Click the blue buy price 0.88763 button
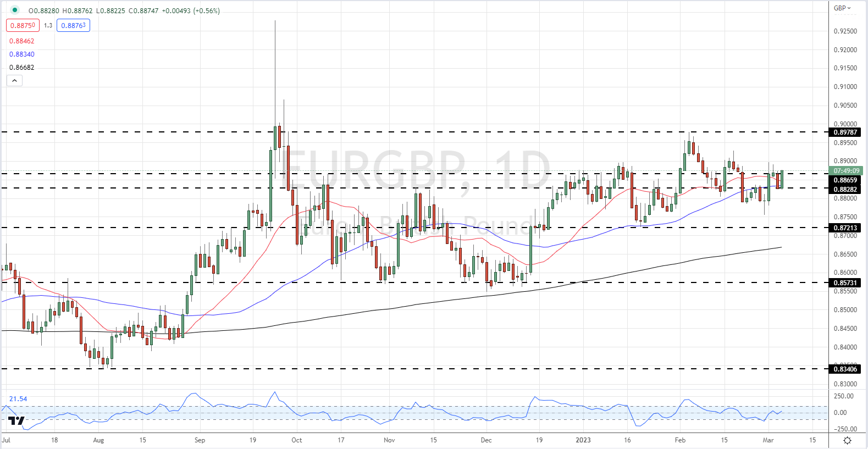This screenshot has width=868, height=449. (x=73, y=25)
